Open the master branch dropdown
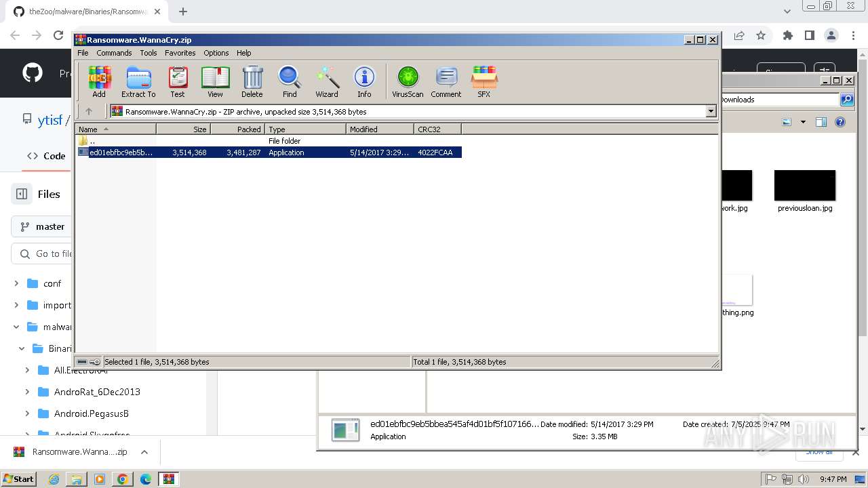Viewport: 868px width, 488px height. [42, 226]
